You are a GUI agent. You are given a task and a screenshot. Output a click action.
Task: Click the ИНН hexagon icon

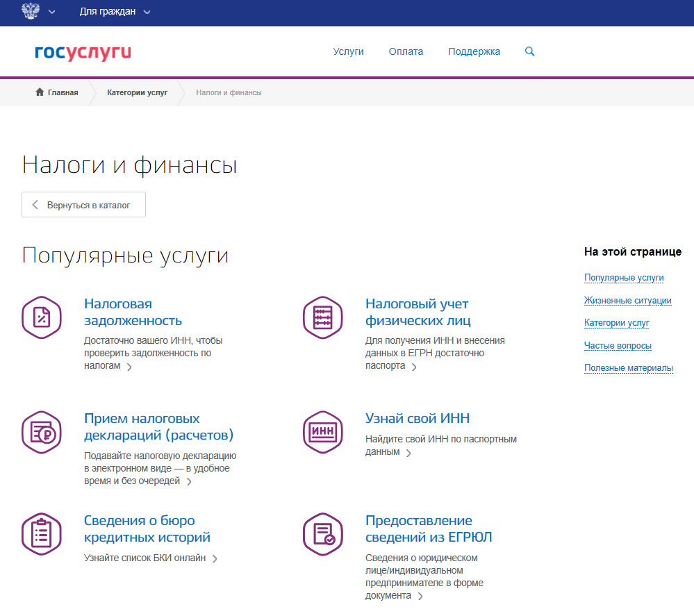(322, 432)
